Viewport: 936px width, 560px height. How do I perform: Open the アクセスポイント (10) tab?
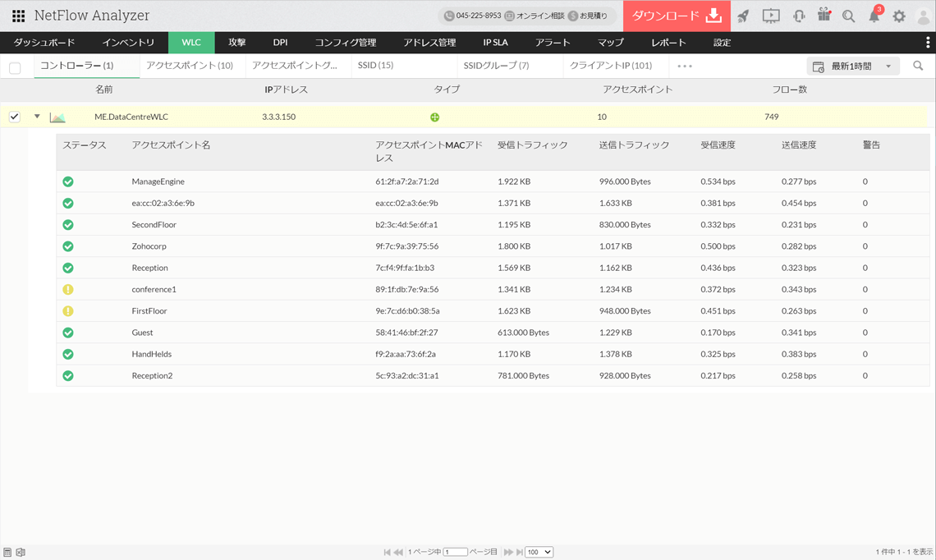pos(190,66)
